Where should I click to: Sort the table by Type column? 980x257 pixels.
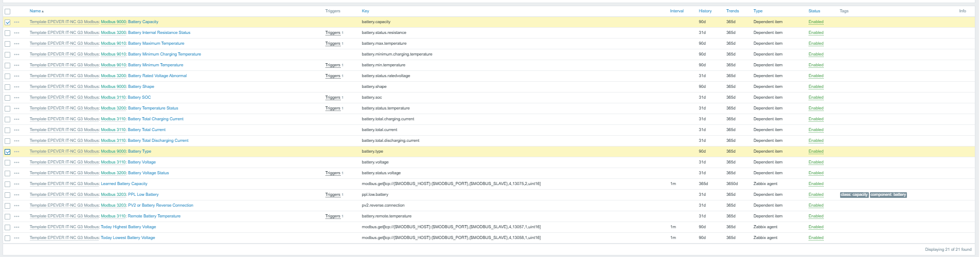click(x=758, y=11)
